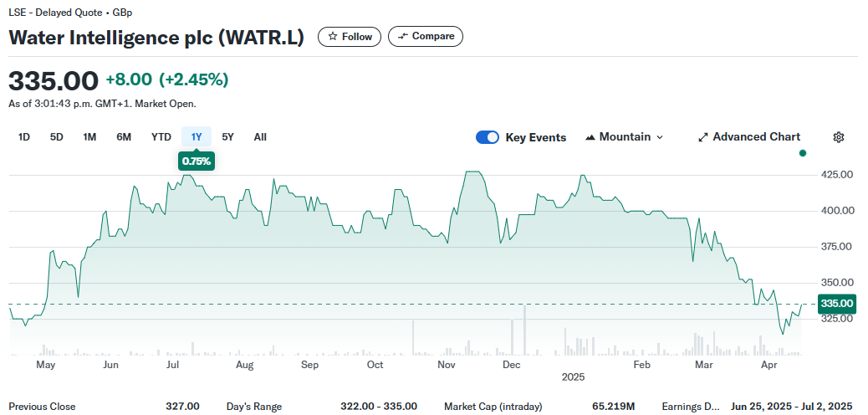Click the Jul month label

(172, 365)
